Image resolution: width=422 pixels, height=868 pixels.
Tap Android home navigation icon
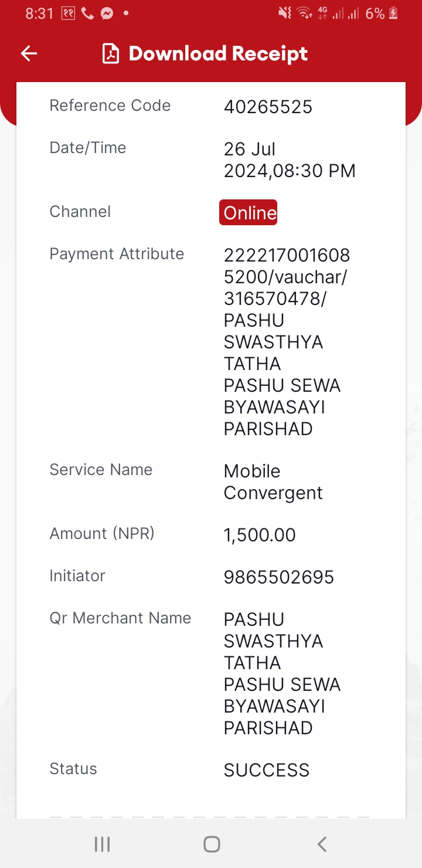click(212, 844)
